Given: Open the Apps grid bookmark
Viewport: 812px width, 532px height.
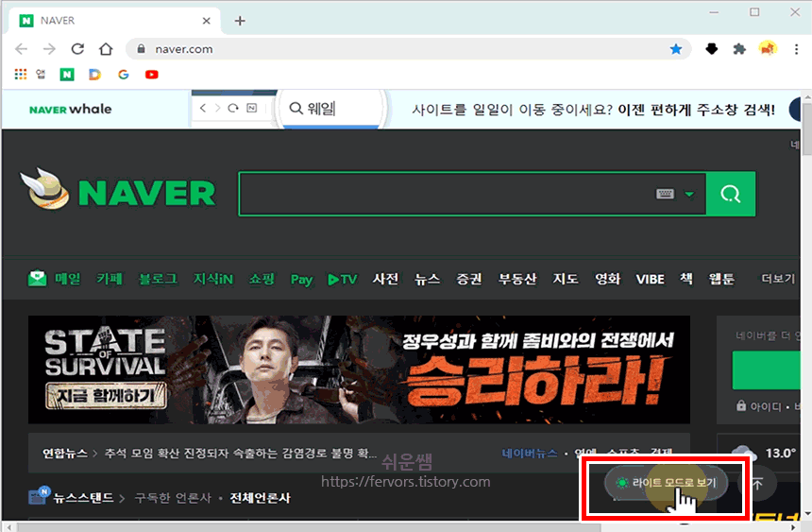Looking at the screenshot, I should (20, 75).
